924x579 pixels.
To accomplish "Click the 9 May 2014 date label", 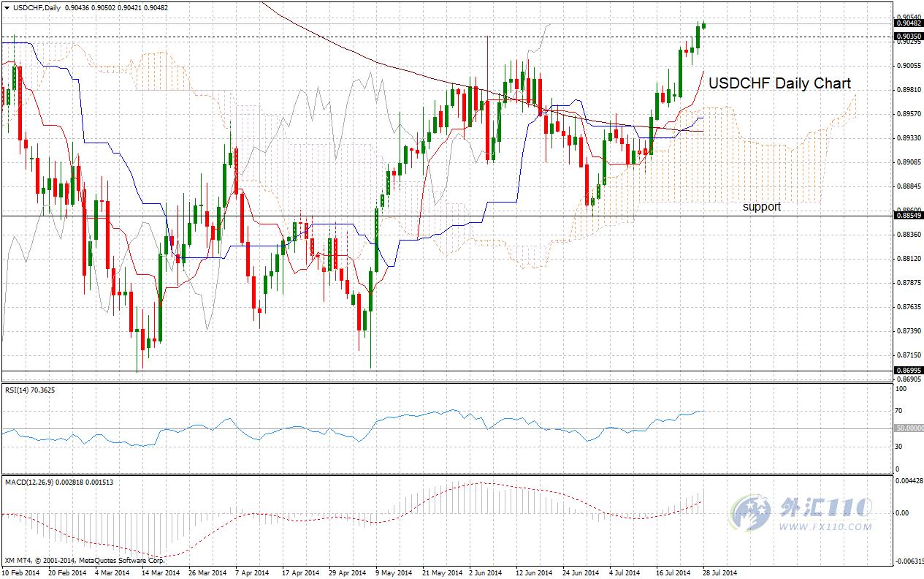I will click(x=393, y=573).
